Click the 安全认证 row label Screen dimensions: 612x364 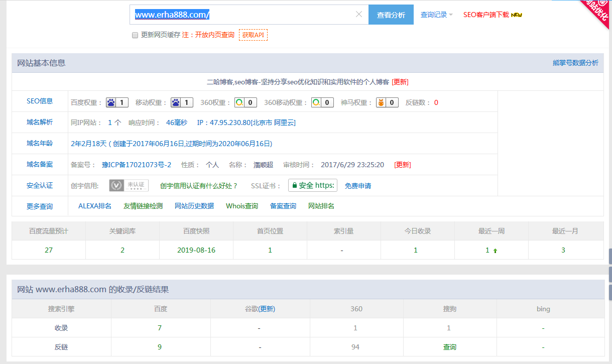(x=40, y=185)
